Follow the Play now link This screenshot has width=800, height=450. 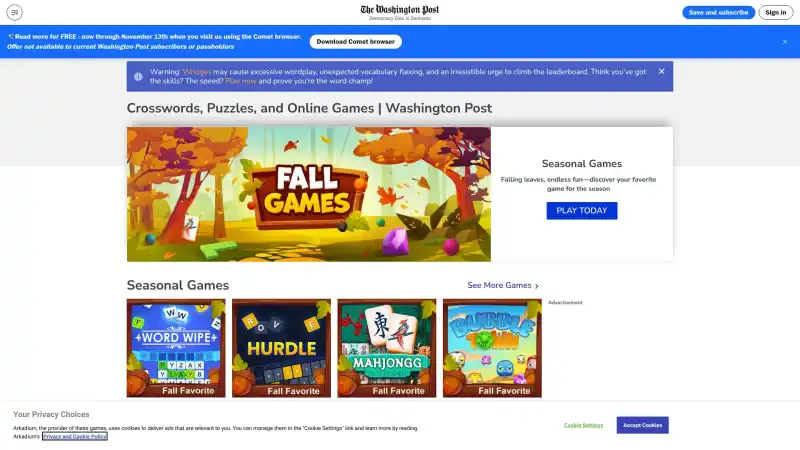pos(241,81)
